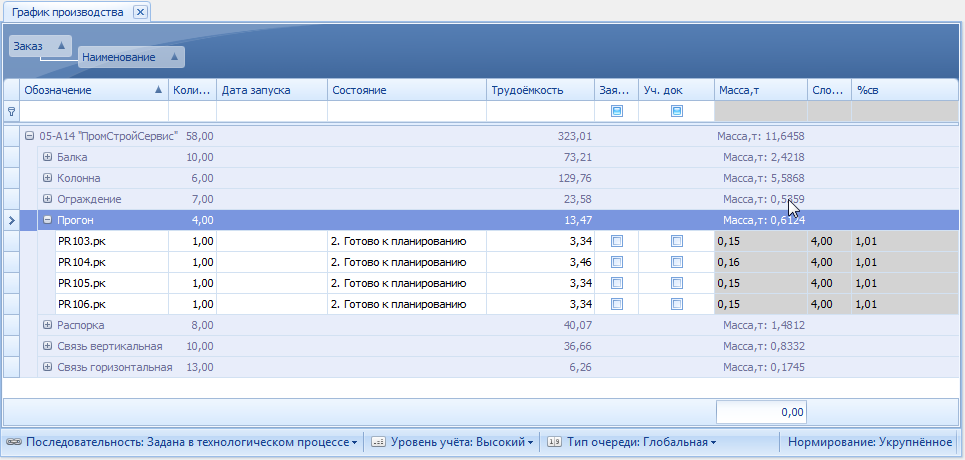965x460 pixels.
Task: Check the Зая… box for PR103.рк
Action: point(617,241)
